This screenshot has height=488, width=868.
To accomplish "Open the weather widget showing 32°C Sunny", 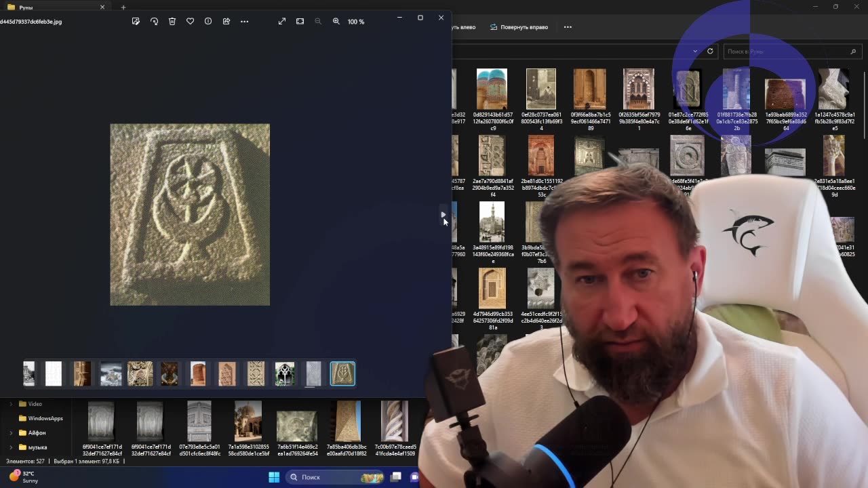I will [x=24, y=477].
